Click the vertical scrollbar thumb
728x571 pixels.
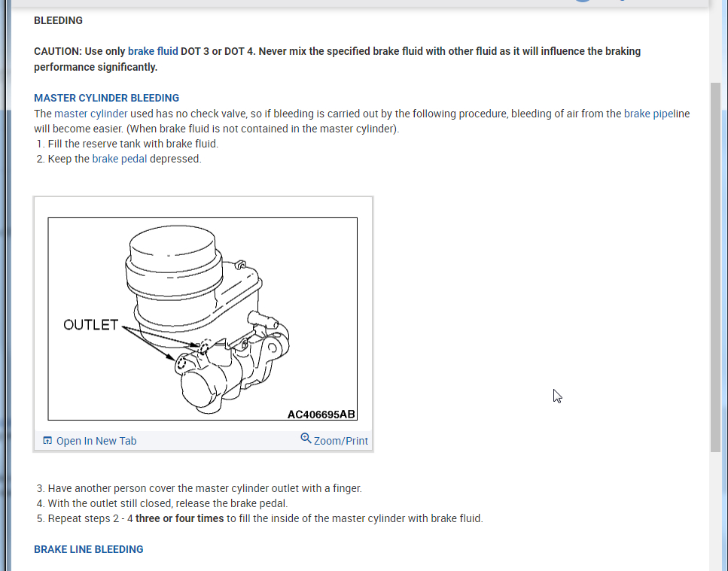[x=715, y=267]
